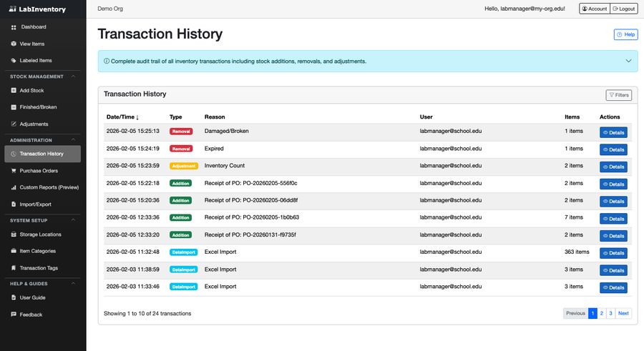
Task: Open the Feedback sidebar entry
Action: coord(43,315)
